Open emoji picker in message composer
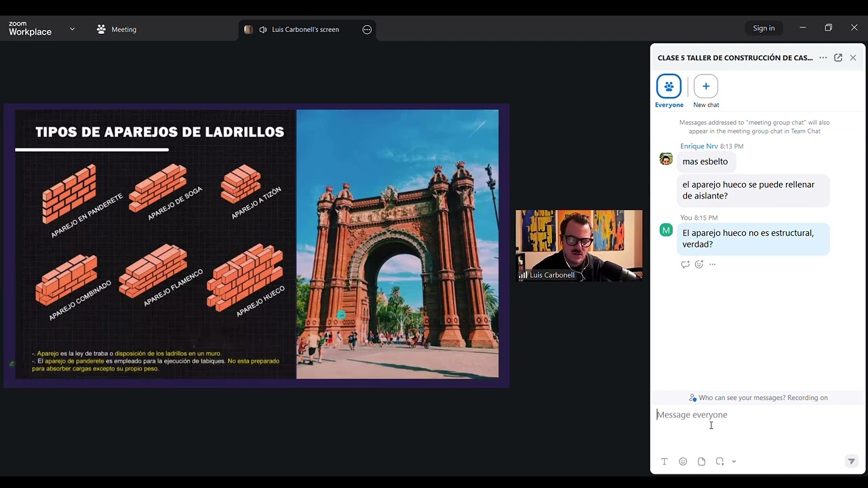The width and height of the screenshot is (868, 488). tap(683, 462)
